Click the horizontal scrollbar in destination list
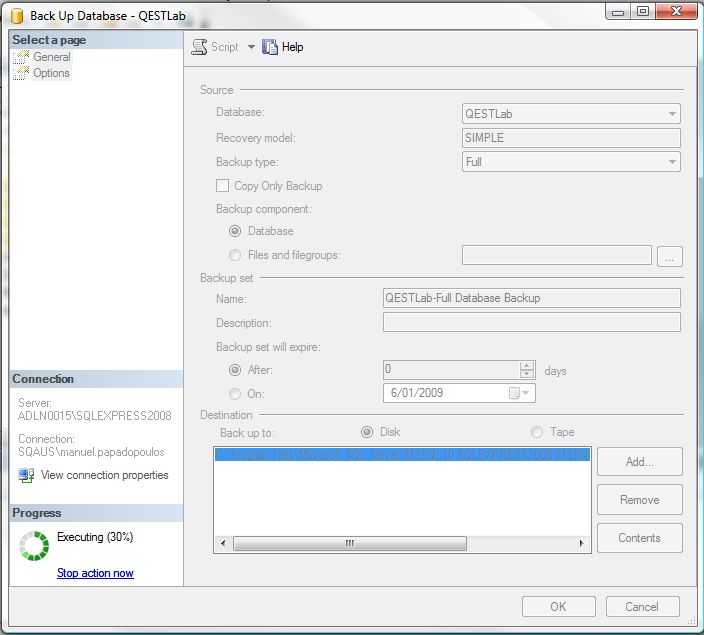The width and height of the screenshot is (704, 635). [x=400, y=544]
